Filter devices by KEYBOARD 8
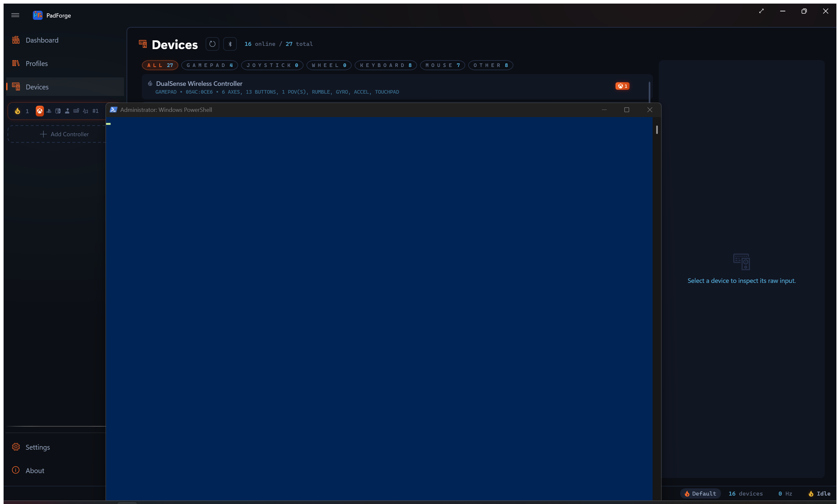 pyautogui.click(x=386, y=65)
